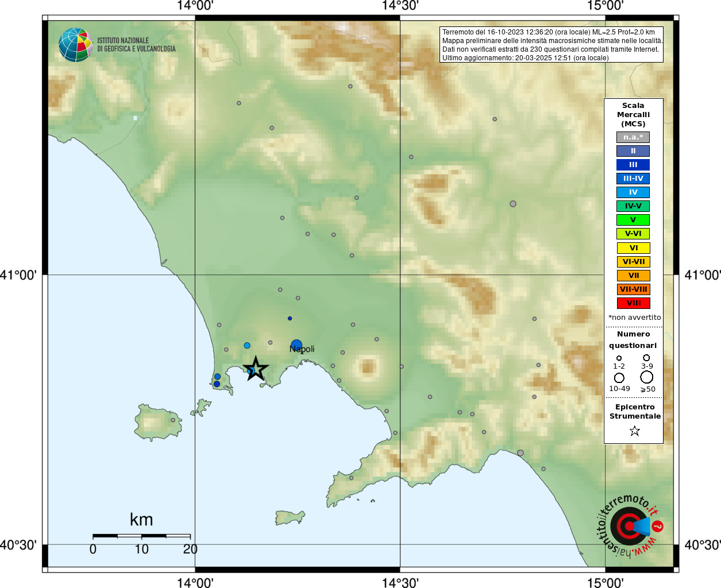The height and width of the screenshot is (588, 721).
Task: Click the INGV globe logo
Action: (76, 45)
